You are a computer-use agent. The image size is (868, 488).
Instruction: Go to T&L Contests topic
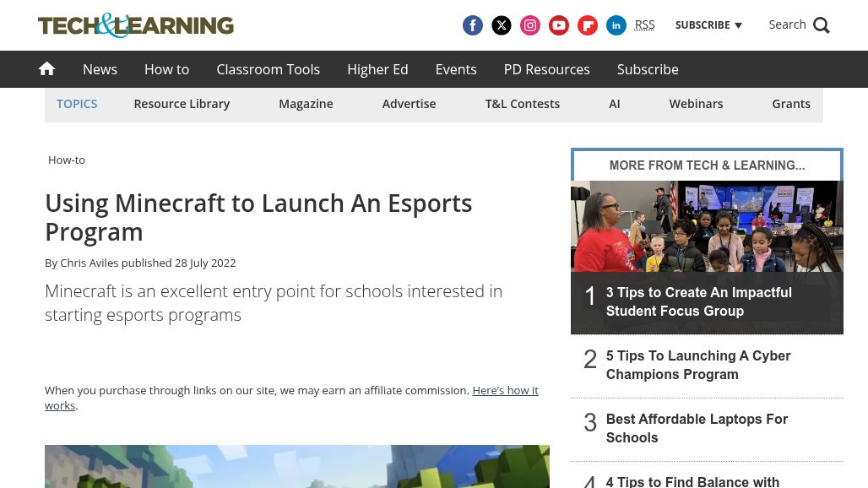(x=523, y=104)
